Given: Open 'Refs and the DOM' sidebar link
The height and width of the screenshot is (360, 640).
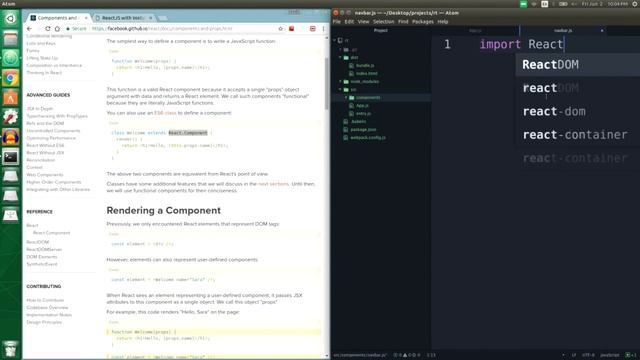Looking at the screenshot, I should (45, 123).
